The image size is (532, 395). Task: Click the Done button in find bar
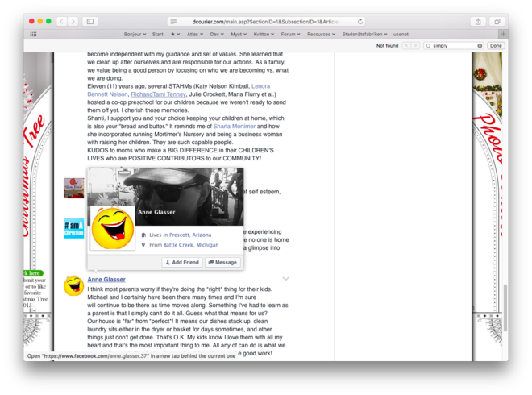point(496,46)
